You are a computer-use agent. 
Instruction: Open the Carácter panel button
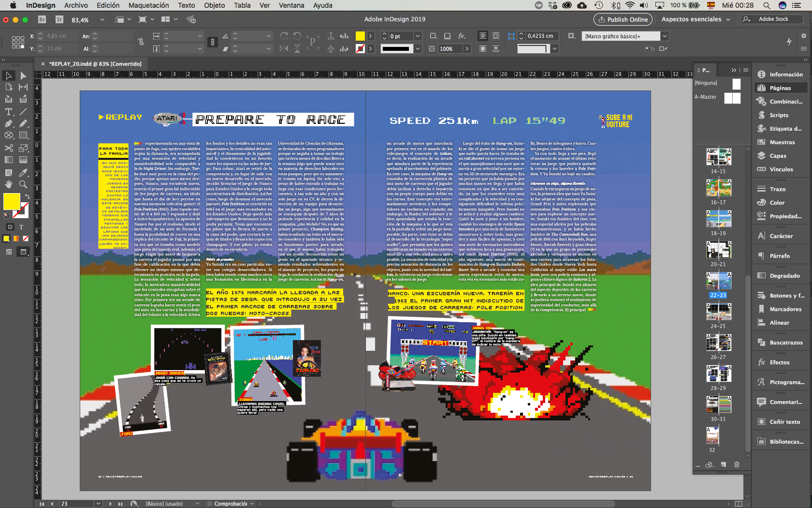tap(781, 236)
